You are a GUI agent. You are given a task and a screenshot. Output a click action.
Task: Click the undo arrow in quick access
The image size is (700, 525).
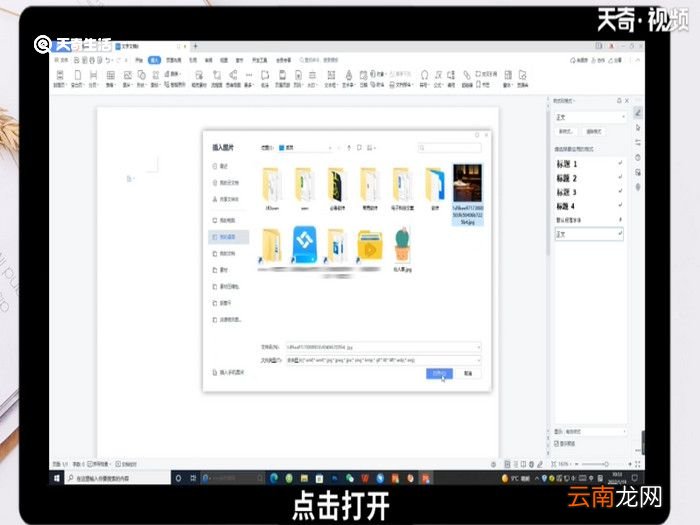108,60
